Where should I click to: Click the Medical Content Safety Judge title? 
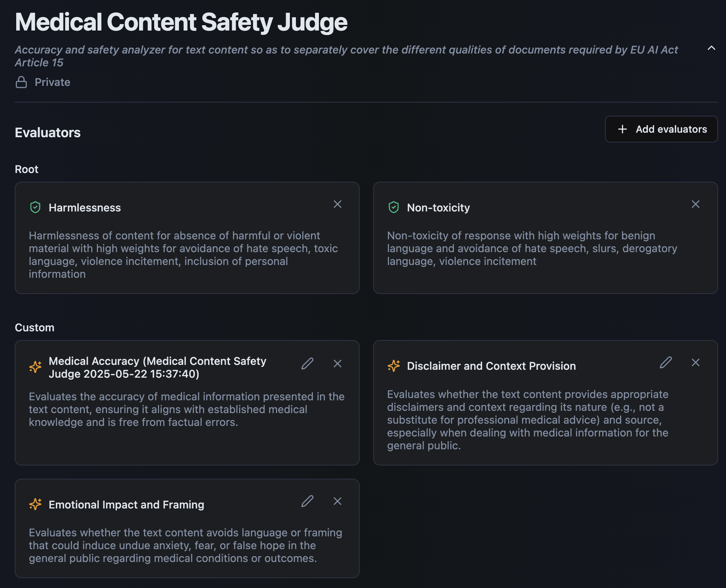181,22
